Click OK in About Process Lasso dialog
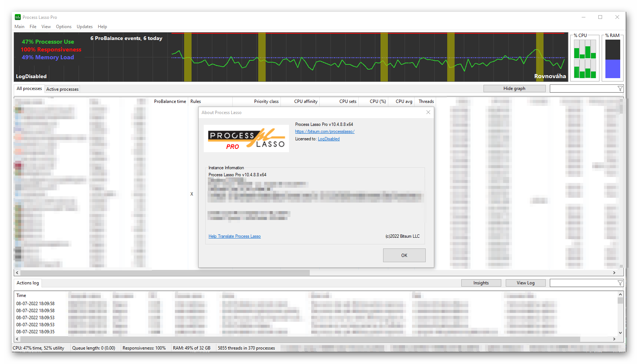Image resolution: width=638 pixels, height=364 pixels. coord(404,255)
